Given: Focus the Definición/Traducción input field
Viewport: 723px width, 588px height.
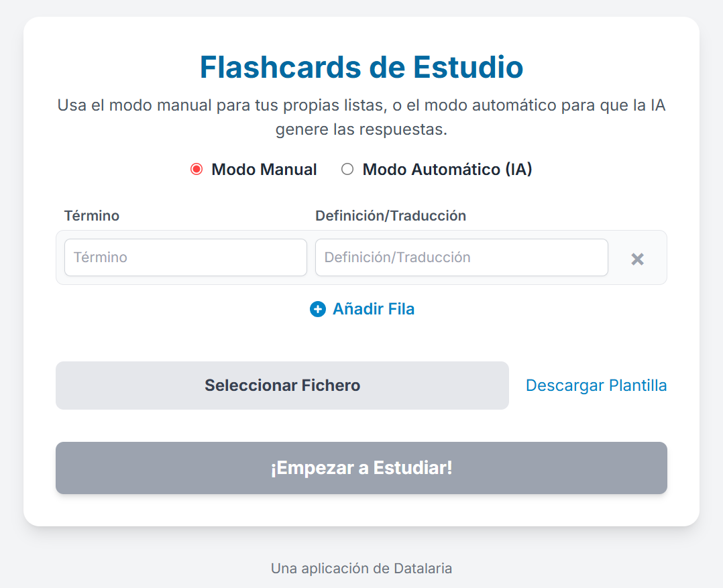Looking at the screenshot, I should (461, 257).
